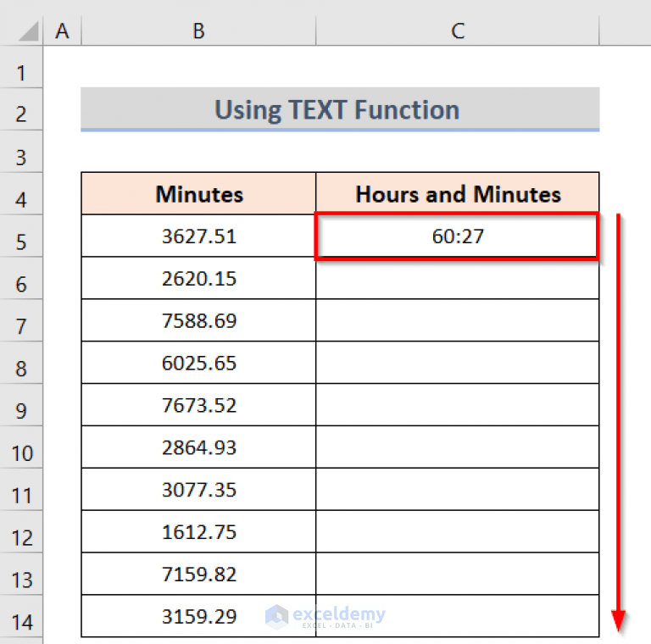651x644 pixels.
Task: Click empty result cell beside 3077.35
Action: click(x=458, y=490)
